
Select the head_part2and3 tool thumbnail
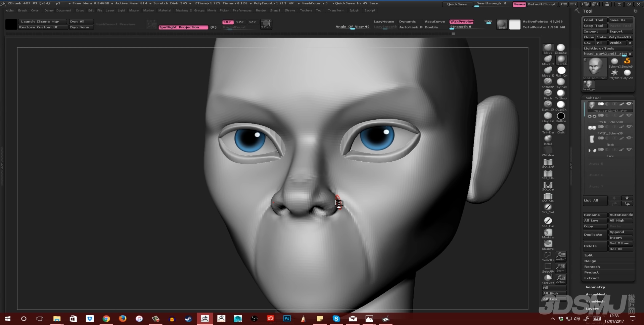coord(595,68)
